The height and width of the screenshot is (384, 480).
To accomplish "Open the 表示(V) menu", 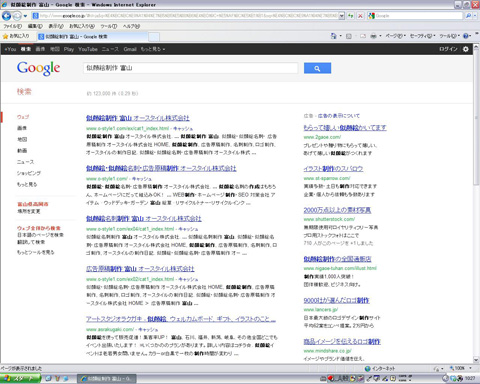I will point(56,26).
